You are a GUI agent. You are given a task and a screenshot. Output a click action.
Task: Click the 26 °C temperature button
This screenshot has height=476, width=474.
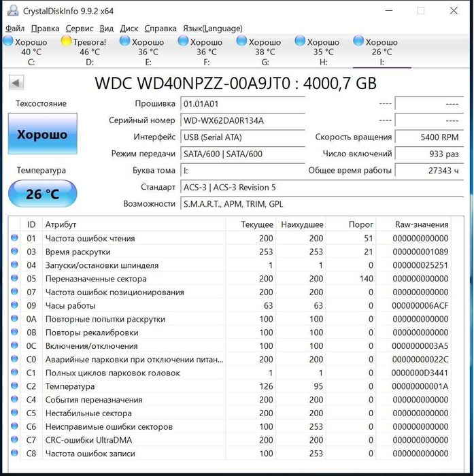(x=43, y=194)
